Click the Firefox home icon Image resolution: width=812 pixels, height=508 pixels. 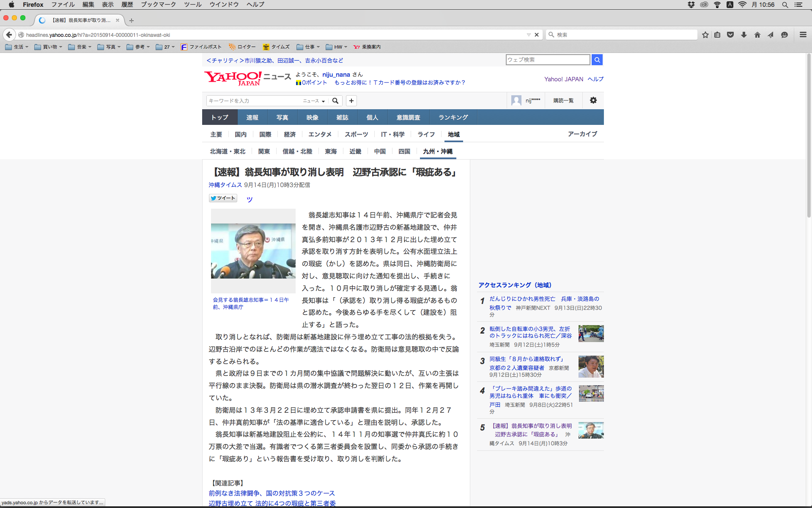(757, 35)
